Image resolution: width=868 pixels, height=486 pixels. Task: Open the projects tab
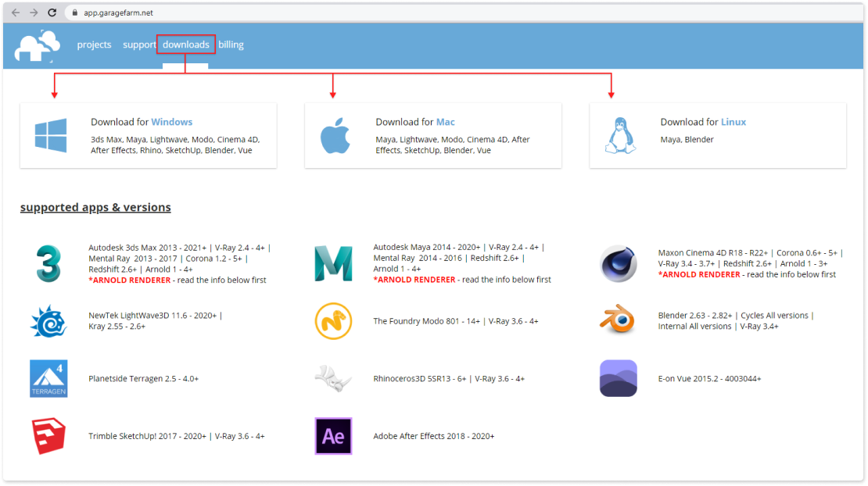(94, 45)
